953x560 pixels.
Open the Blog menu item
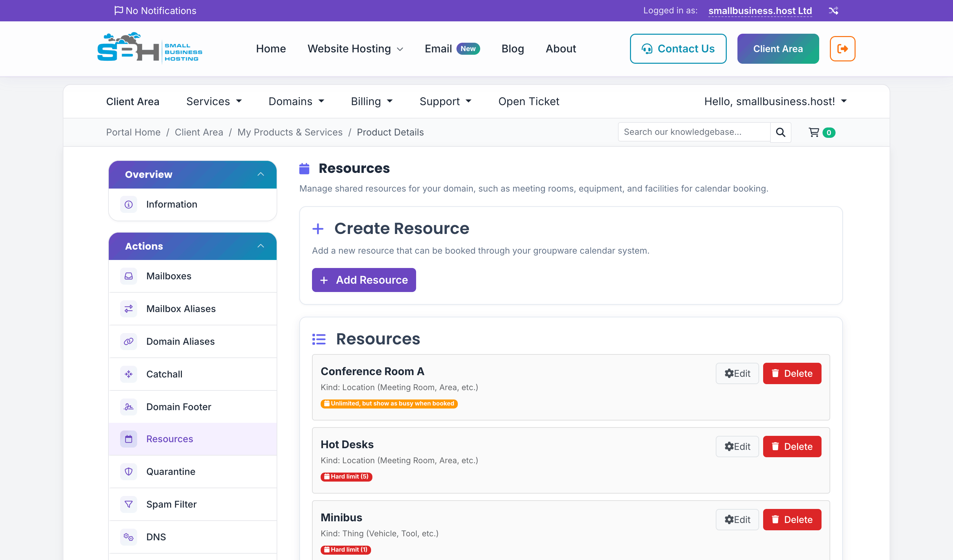(x=513, y=49)
